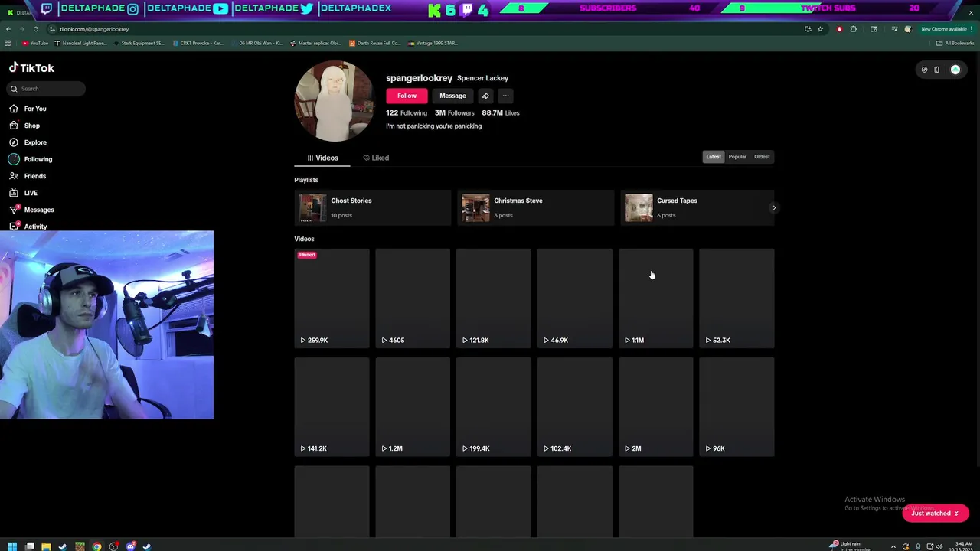Open Messages from the sidebar

[32, 210]
